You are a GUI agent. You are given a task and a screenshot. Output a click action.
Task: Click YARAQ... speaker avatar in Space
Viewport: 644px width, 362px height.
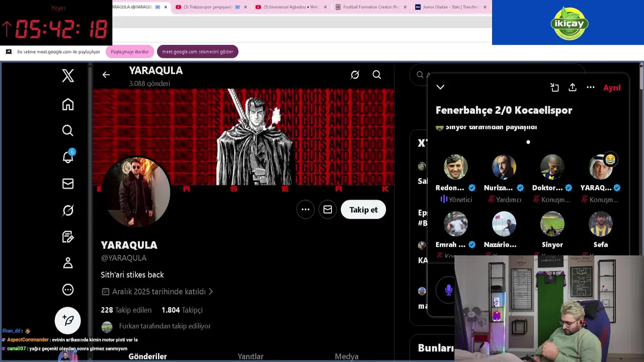pos(600,167)
